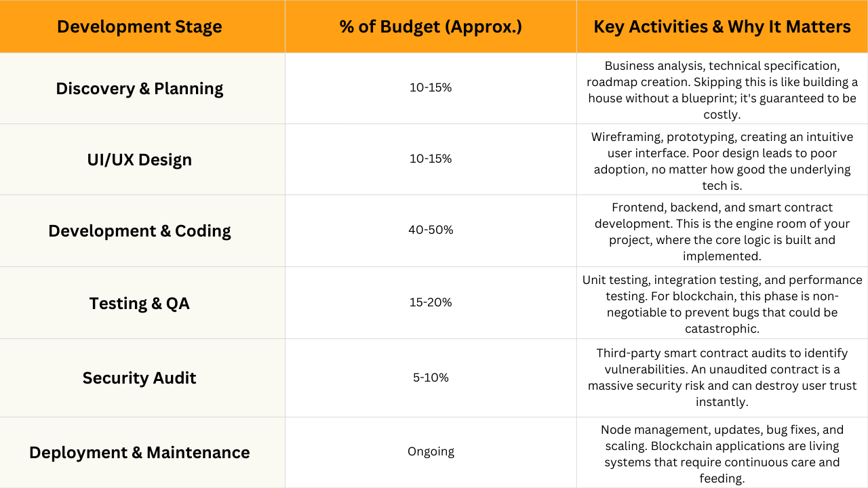Click the third-party smart contract audits description
The width and height of the screenshot is (868, 488).
pyautogui.click(x=722, y=378)
